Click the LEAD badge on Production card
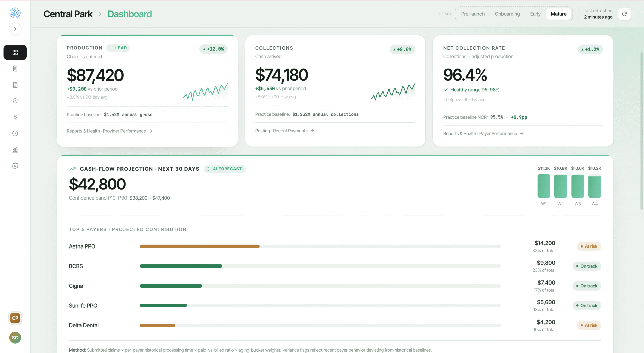This screenshot has height=353, width=644. [x=118, y=48]
